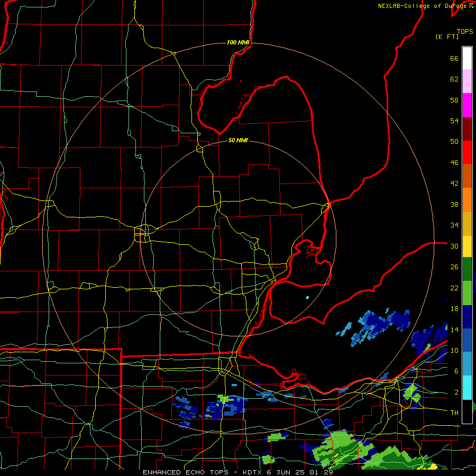Viewport: 476px width, 476px height.
Task: Click the '10' legend value
Action: (x=454, y=351)
